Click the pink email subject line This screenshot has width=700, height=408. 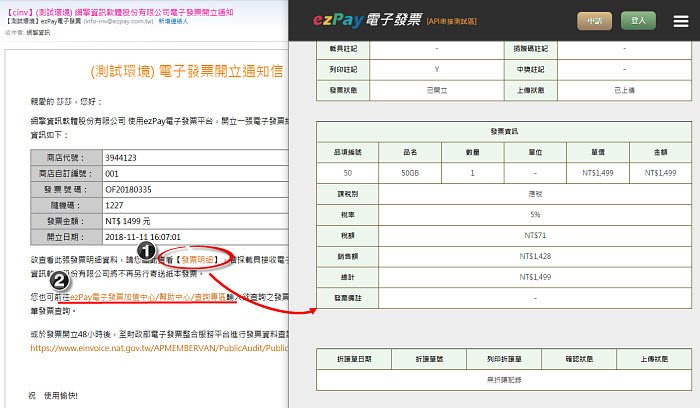(120, 12)
